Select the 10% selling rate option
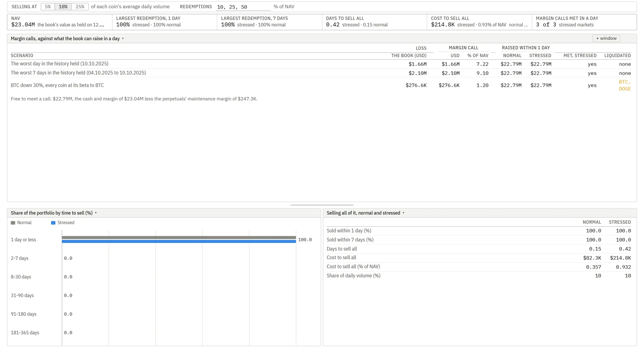 [63, 7]
